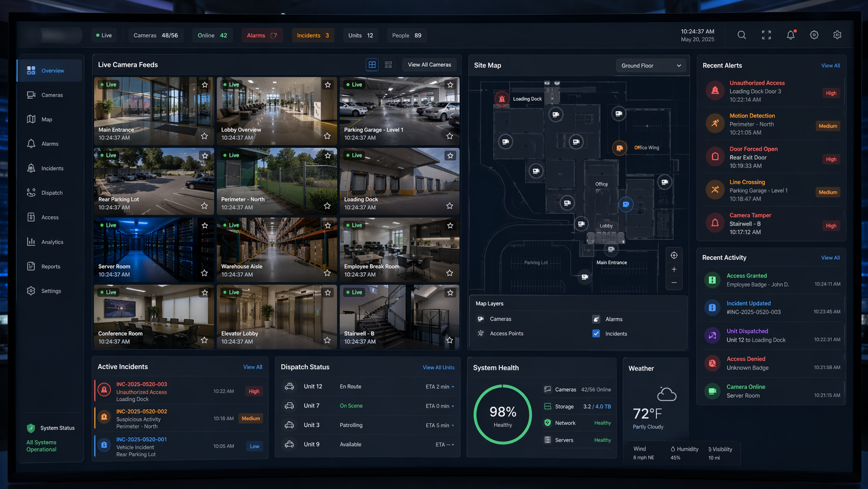The height and width of the screenshot is (489, 868).
Task: Expand Unit 12 dispatch details
Action: 453,387
